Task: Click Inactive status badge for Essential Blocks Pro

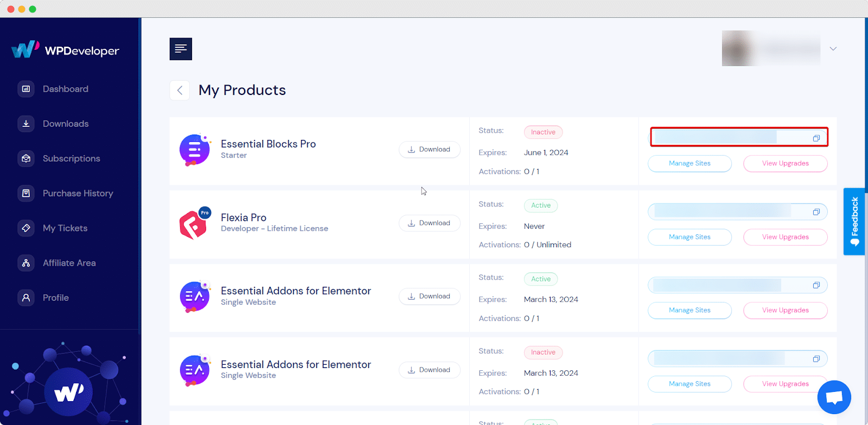Action: pos(543,132)
